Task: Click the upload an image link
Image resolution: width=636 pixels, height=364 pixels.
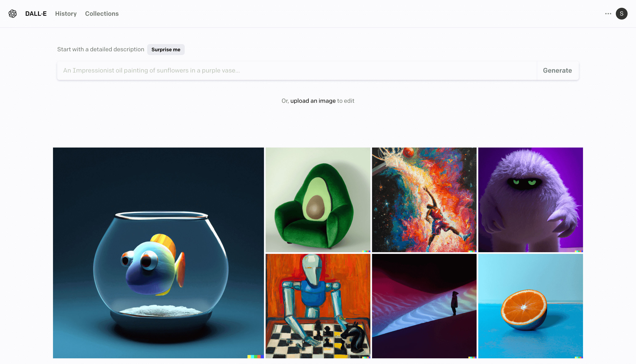Action: (313, 101)
